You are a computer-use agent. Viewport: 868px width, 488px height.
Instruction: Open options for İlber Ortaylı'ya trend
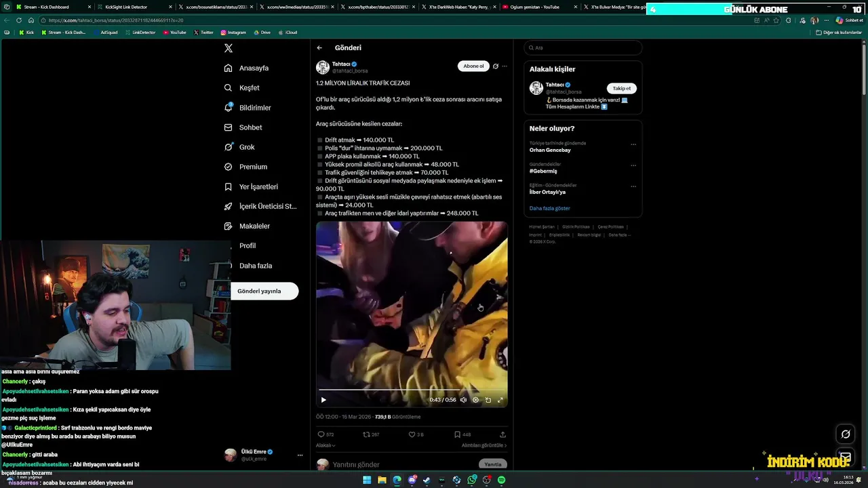tap(633, 186)
